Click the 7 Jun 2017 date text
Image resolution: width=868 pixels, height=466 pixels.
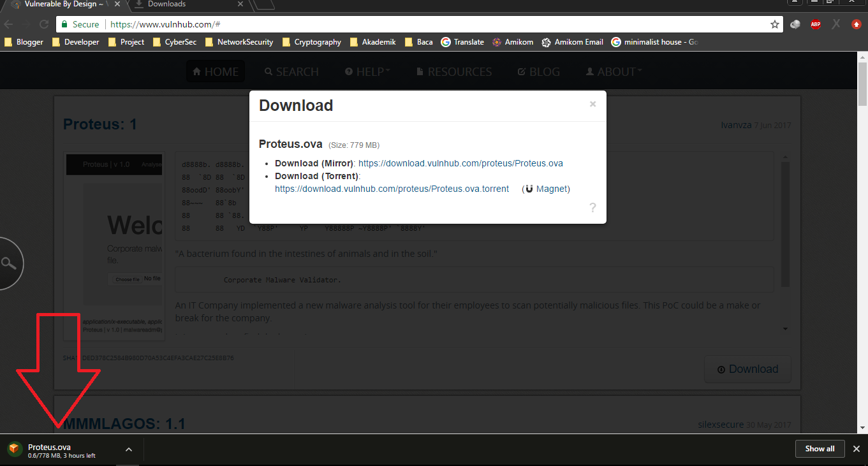[772, 125]
